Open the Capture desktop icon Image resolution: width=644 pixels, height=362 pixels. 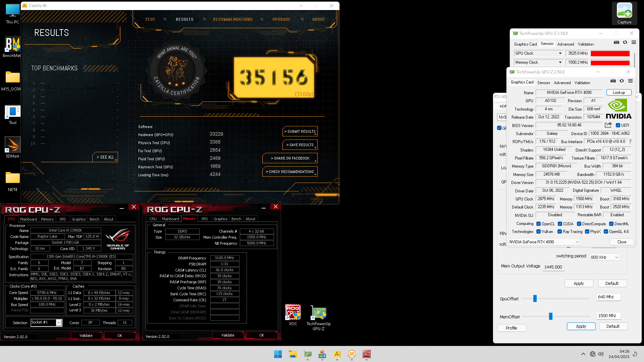click(624, 14)
